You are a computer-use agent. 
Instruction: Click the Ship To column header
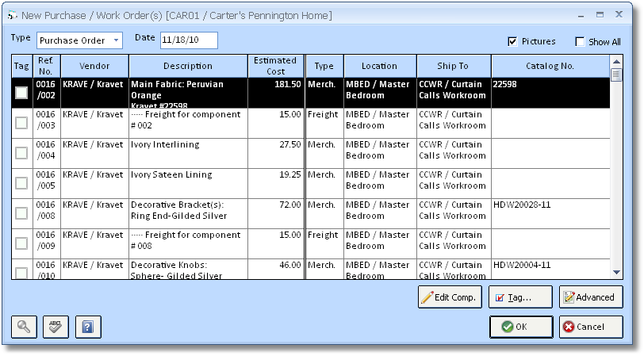[454, 66]
